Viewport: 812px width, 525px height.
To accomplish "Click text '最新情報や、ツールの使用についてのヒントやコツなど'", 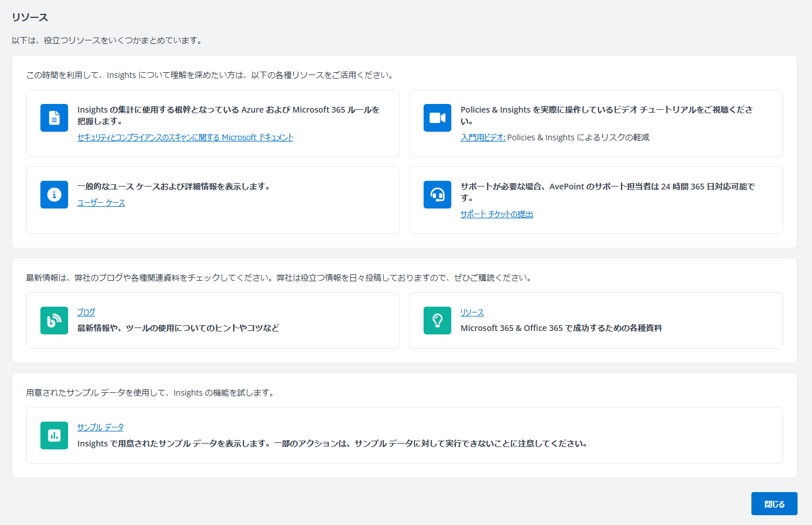I will pos(178,328).
